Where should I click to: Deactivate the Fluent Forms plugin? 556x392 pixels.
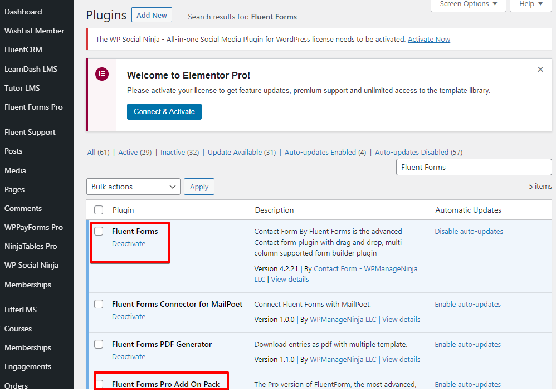[129, 244]
